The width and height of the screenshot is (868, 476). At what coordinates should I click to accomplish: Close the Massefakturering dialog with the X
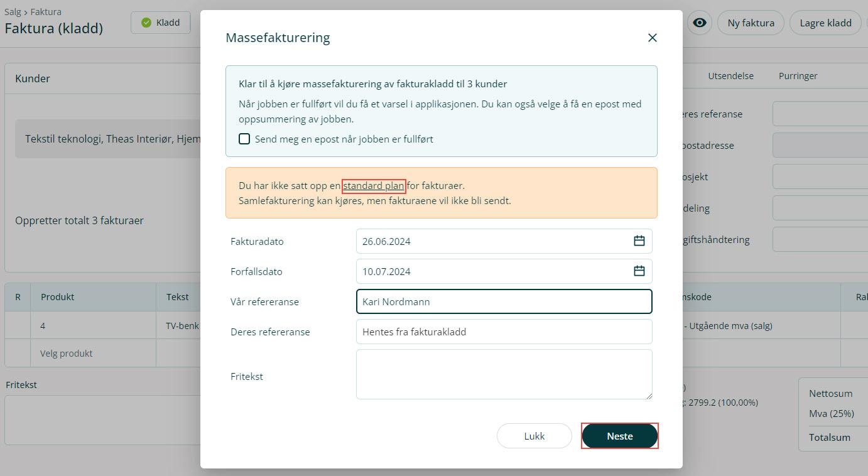[x=652, y=38]
